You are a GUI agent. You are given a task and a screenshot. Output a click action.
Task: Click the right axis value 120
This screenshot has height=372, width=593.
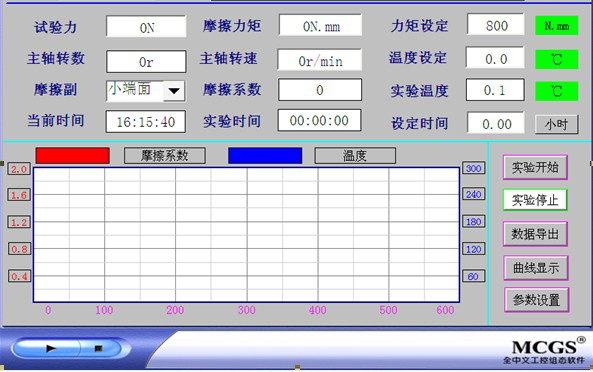point(473,249)
